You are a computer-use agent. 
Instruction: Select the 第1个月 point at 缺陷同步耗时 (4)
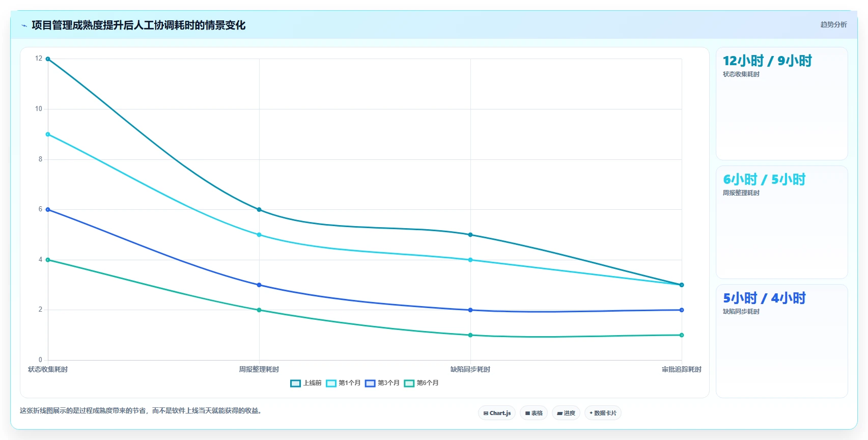[x=470, y=260]
